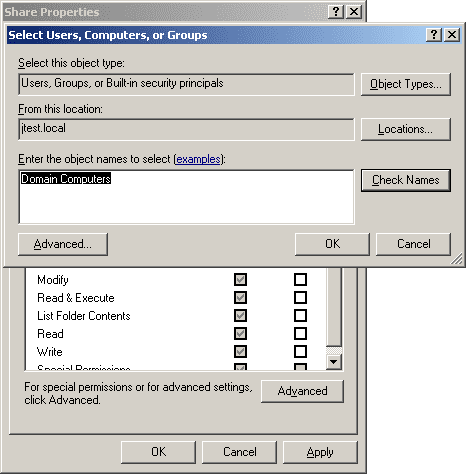466x474 pixels.
Task: Click Advanced... in Select Users dialog
Action: [63, 244]
